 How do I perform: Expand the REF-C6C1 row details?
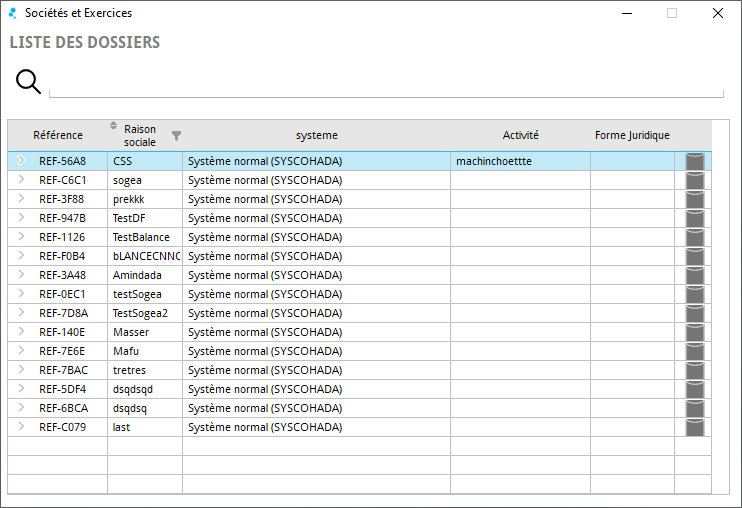coord(21,180)
